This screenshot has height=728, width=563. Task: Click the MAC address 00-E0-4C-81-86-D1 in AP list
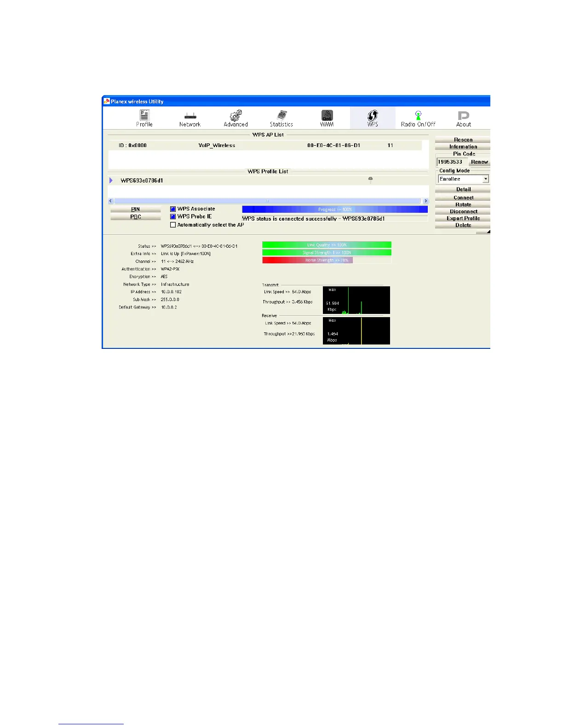click(x=333, y=145)
